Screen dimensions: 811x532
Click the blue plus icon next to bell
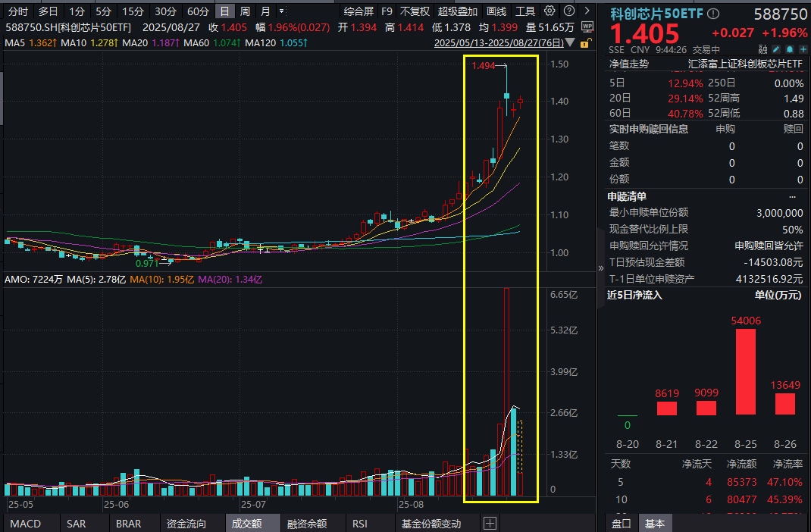pos(803,48)
